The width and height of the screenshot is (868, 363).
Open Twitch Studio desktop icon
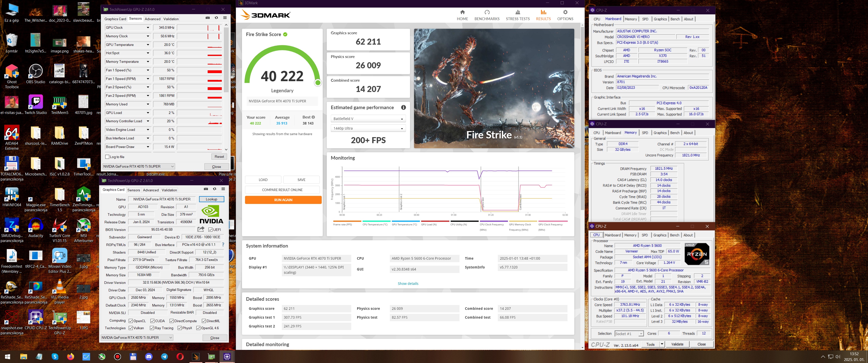click(35, 105)
